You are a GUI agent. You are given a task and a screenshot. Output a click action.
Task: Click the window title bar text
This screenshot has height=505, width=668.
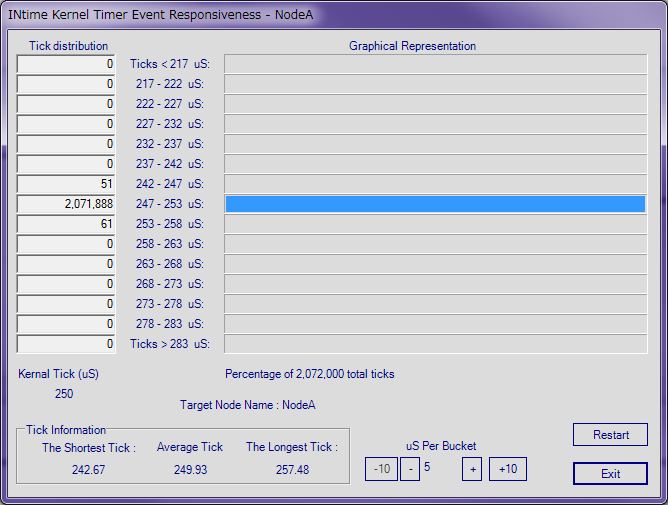click(161, 14)
